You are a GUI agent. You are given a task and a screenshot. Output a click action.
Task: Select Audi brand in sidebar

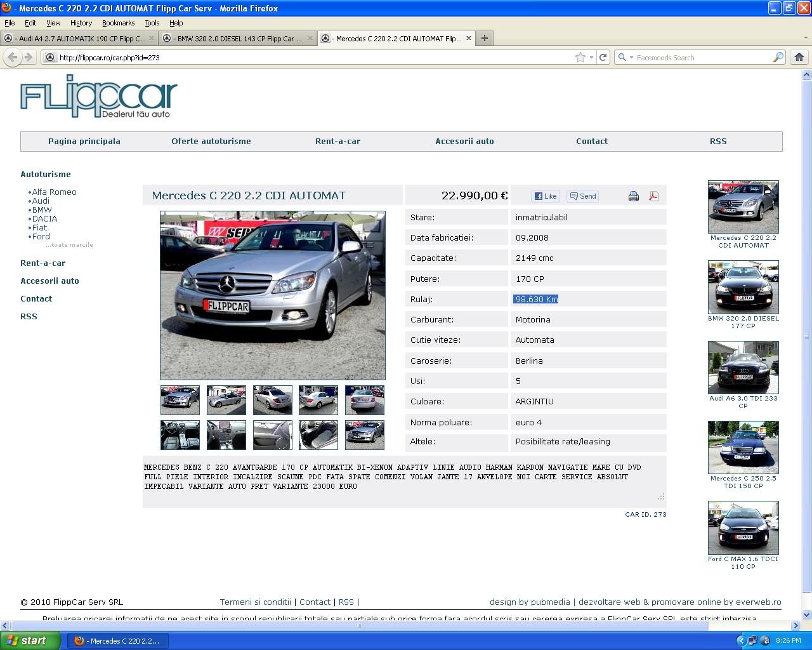[x=41, y=201]
